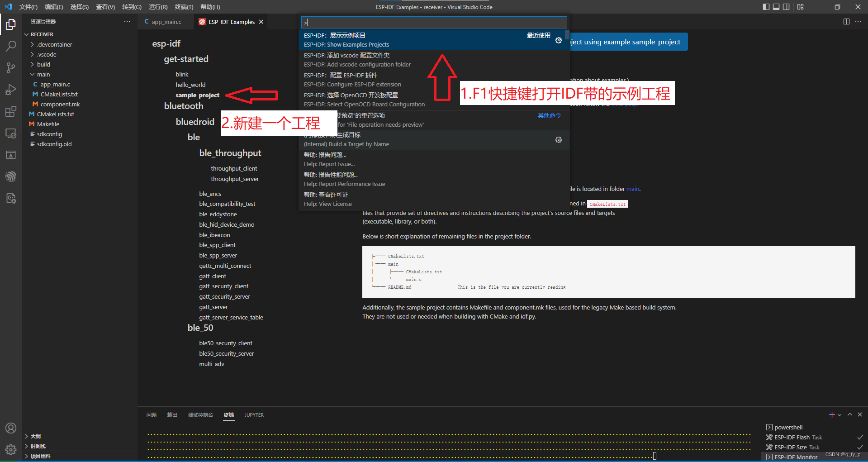
Task: Launch a new terminal with the plus icon
Action: 831,414
